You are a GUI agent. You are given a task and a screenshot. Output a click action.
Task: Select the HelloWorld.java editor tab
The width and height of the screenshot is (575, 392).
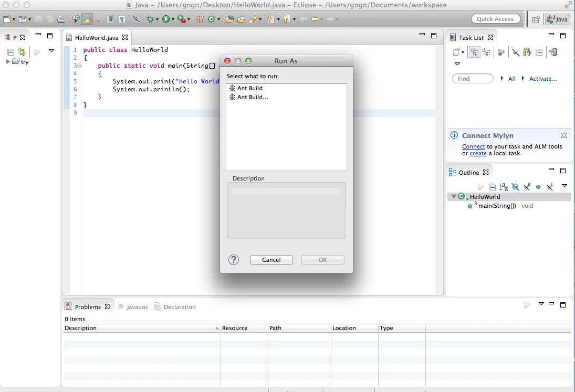(x=97, y=38)
